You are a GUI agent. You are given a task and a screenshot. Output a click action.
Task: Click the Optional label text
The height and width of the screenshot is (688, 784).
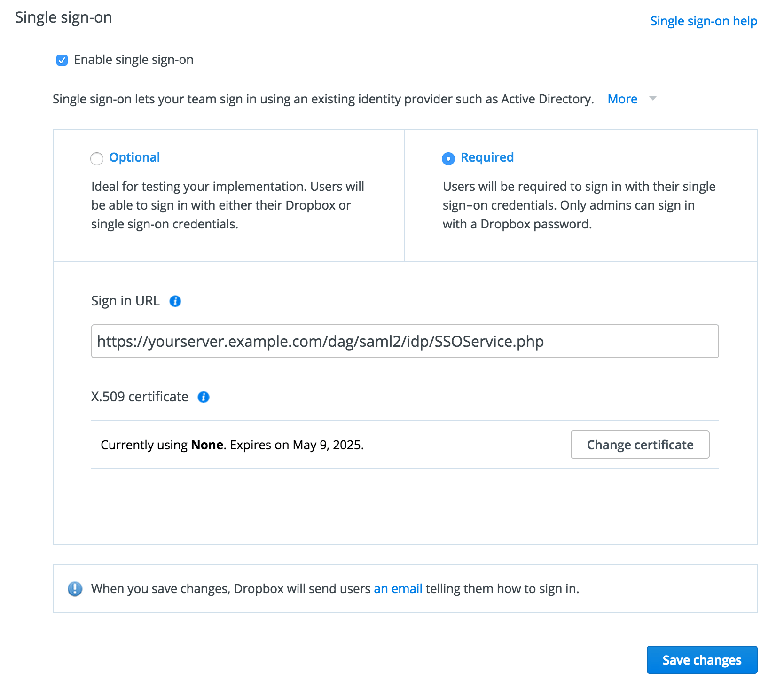click(134, 157)
